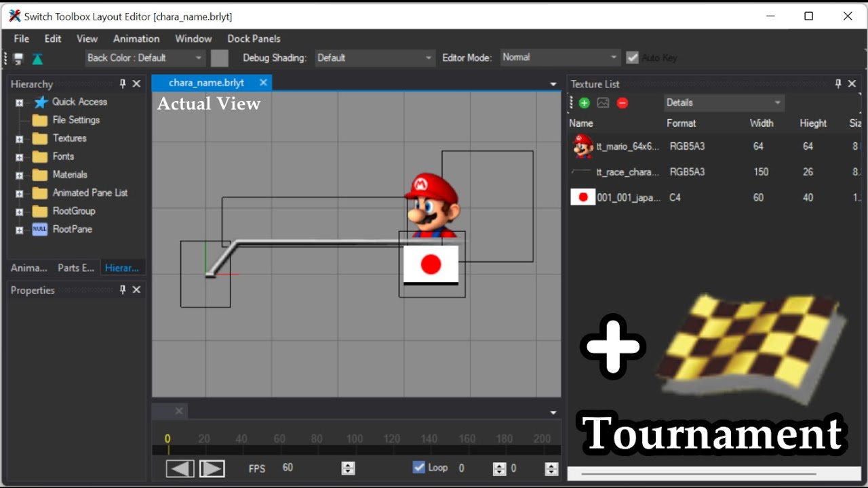Switch to the Parts E... panel tab

click(x=76, y=268)
